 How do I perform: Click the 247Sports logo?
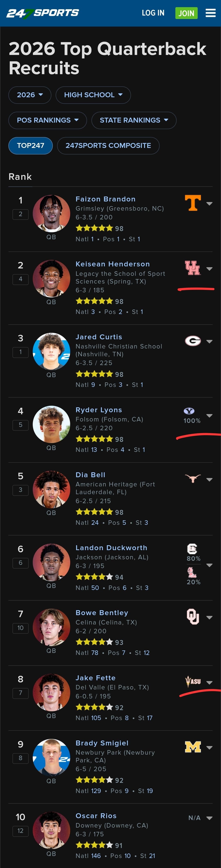click(x=43, y=13)
